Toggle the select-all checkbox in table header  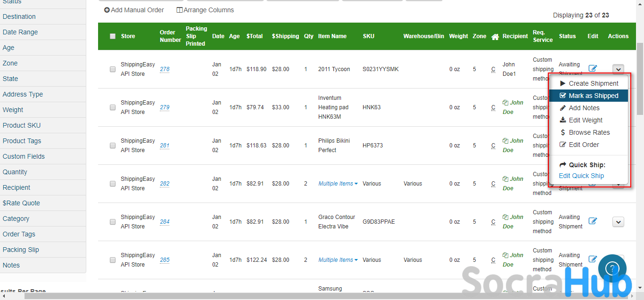[x=113, y=36]
